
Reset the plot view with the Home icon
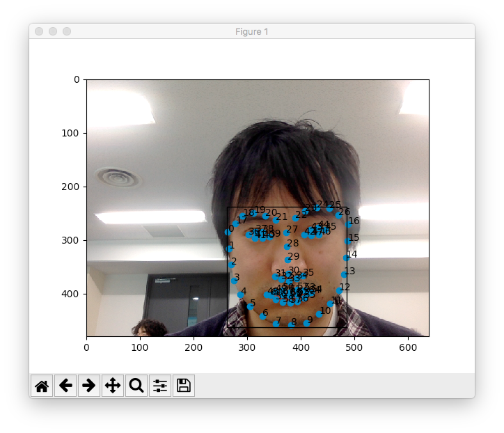42,386
